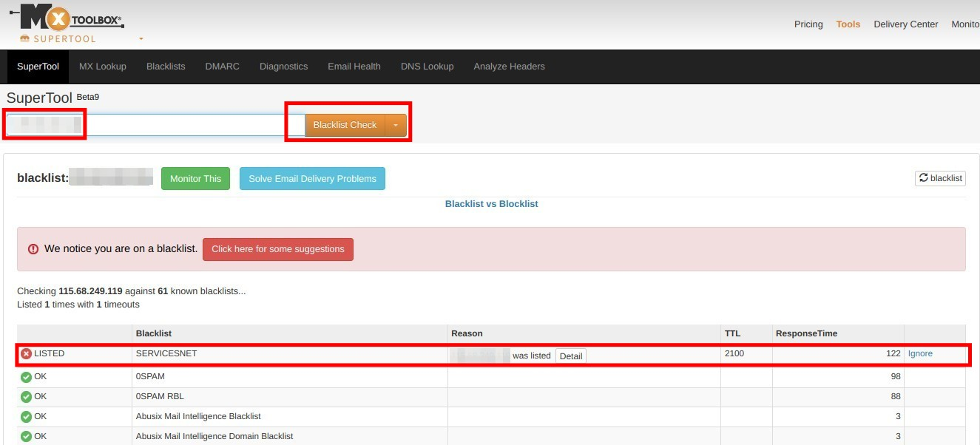Click the response time value 122
Viewport: 980px width, 445px height.
(893, 353)
